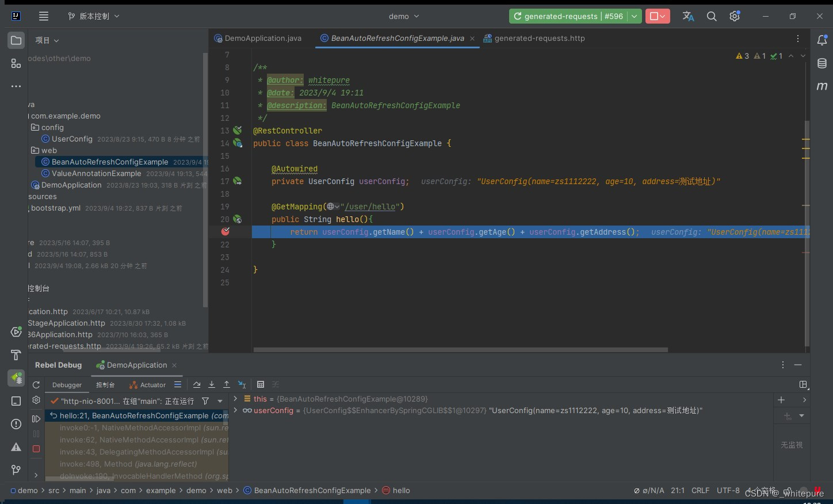
Task: Select hello:21 stack frame
Action: point(138,415)
